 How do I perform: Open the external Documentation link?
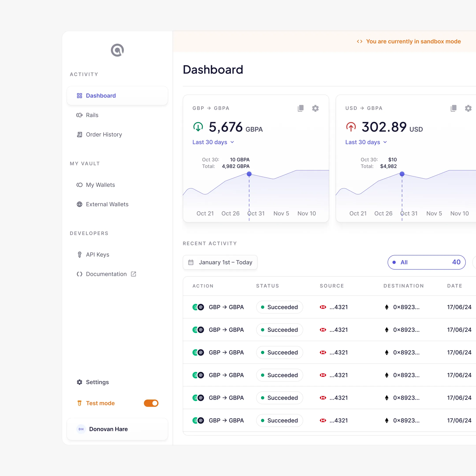pos(106,274)
